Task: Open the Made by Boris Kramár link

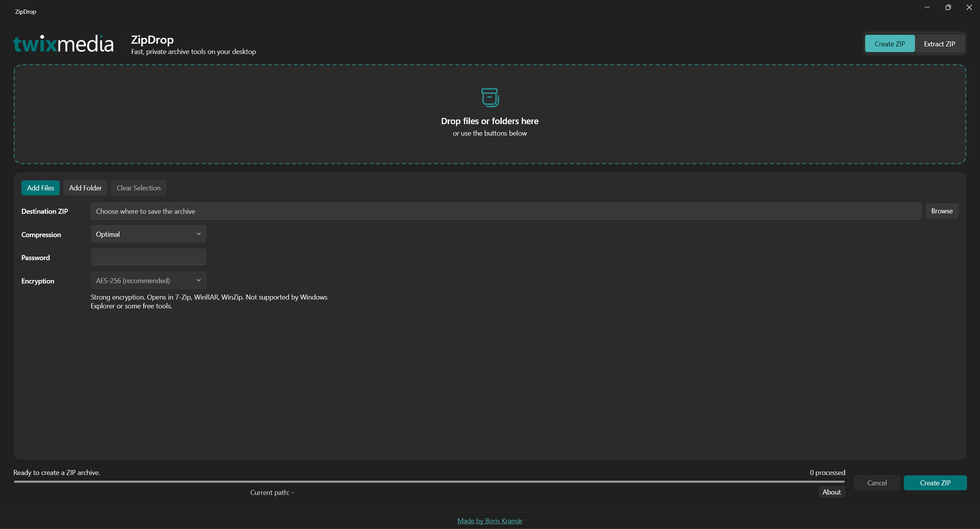Action: [x=490, y=521]
